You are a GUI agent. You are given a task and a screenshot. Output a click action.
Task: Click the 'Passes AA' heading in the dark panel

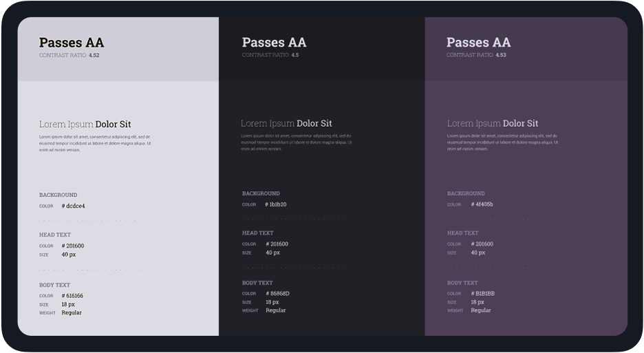coord(274,43)
